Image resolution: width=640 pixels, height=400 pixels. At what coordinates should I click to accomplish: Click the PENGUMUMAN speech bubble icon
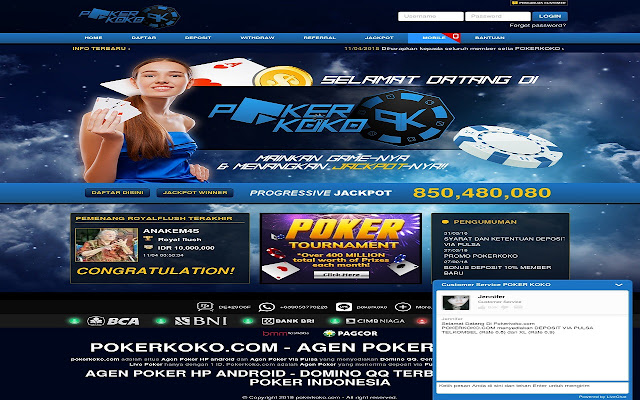pos(445,222)
